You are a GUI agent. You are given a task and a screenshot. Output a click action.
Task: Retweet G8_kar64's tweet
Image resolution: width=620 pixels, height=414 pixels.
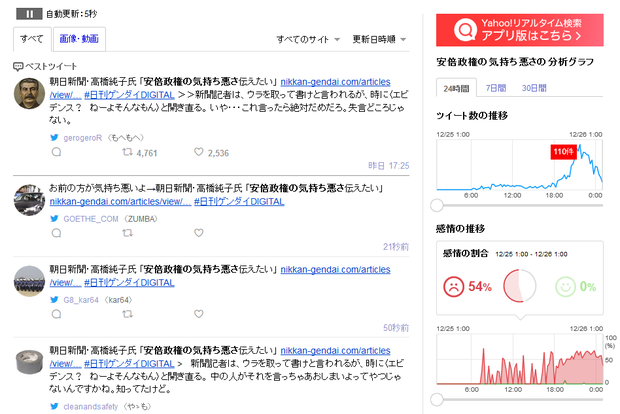coord(127,314)
